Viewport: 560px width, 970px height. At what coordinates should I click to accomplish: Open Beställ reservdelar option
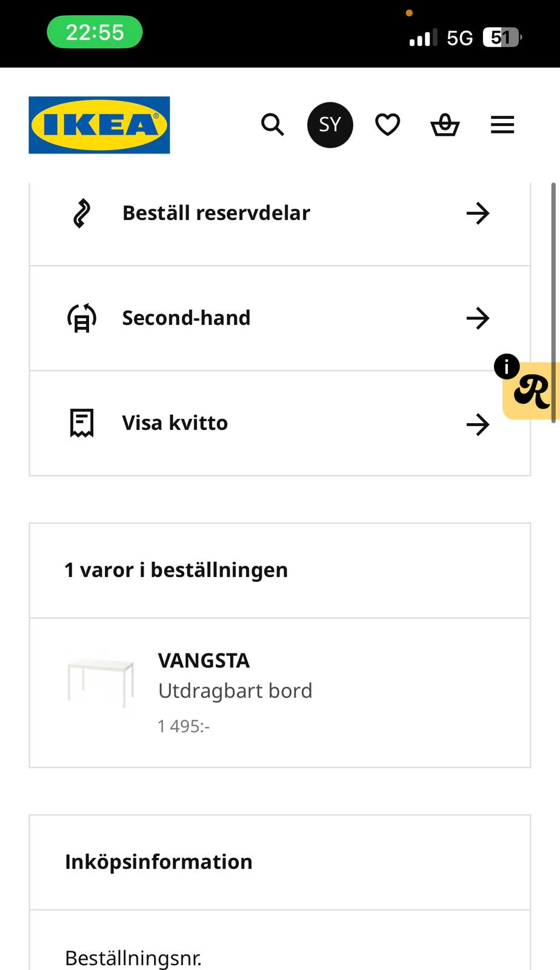coord(216,213)
